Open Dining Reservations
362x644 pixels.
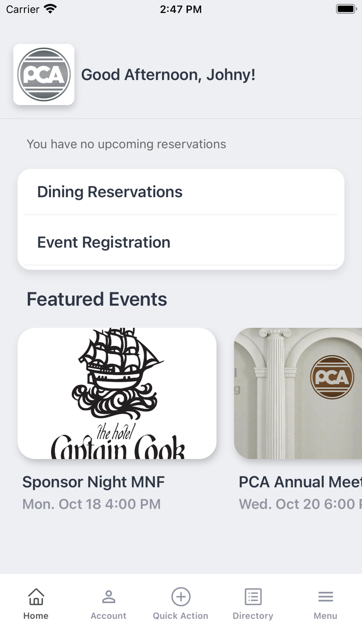click(x=110, y=192)
